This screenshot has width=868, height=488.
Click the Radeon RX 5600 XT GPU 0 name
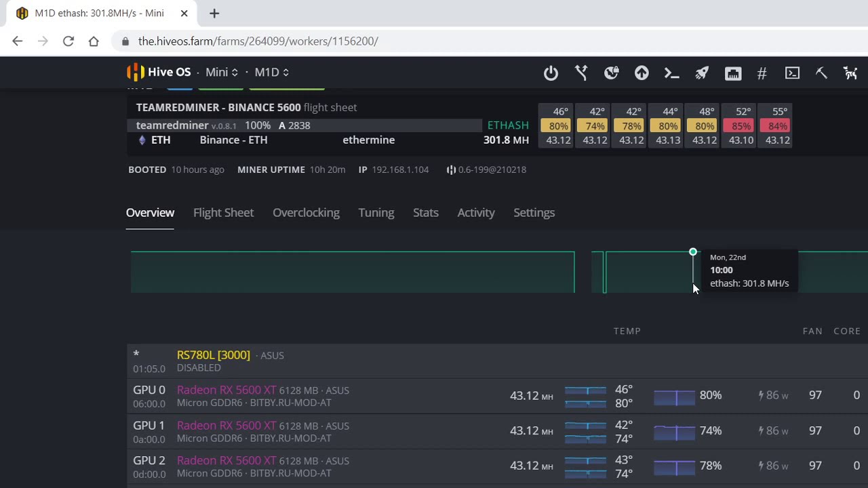coord(226,390)
